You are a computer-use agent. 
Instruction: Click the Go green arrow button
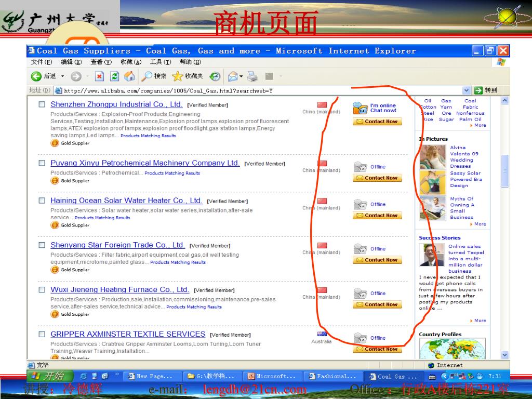click(x=478, y=90)
